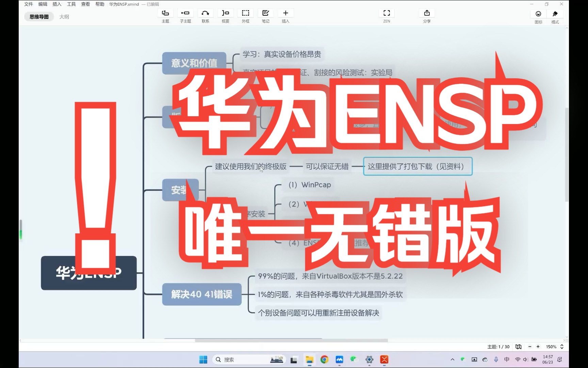Insert a 概要 summary bracket
588x368 pixels.
(225, 13)
